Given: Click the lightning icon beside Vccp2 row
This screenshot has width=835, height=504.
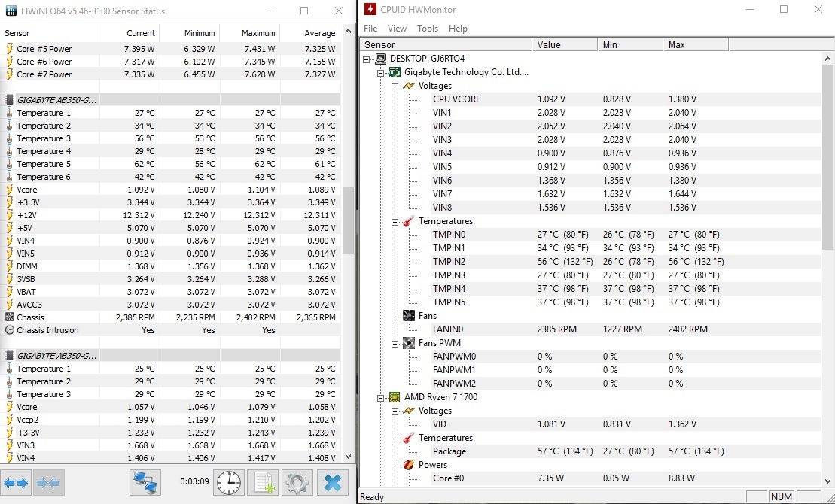Looking at the screenshot, I should (x=9, y=420).
